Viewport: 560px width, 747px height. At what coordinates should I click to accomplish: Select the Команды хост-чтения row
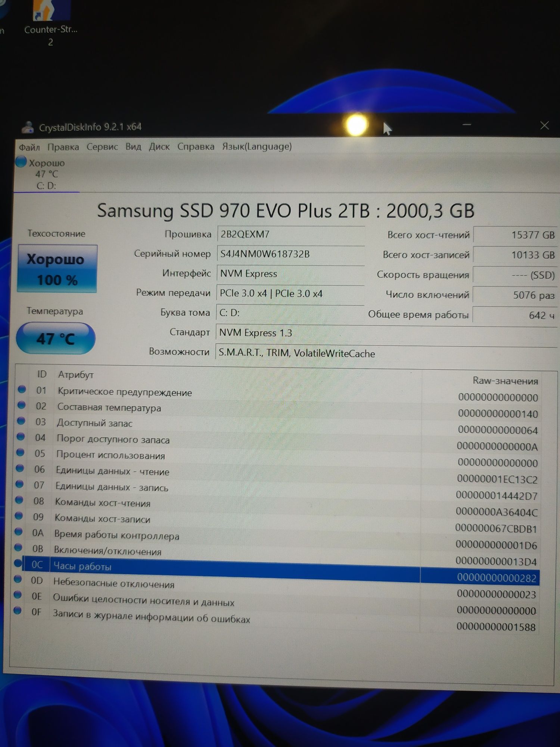pos(278,506)
